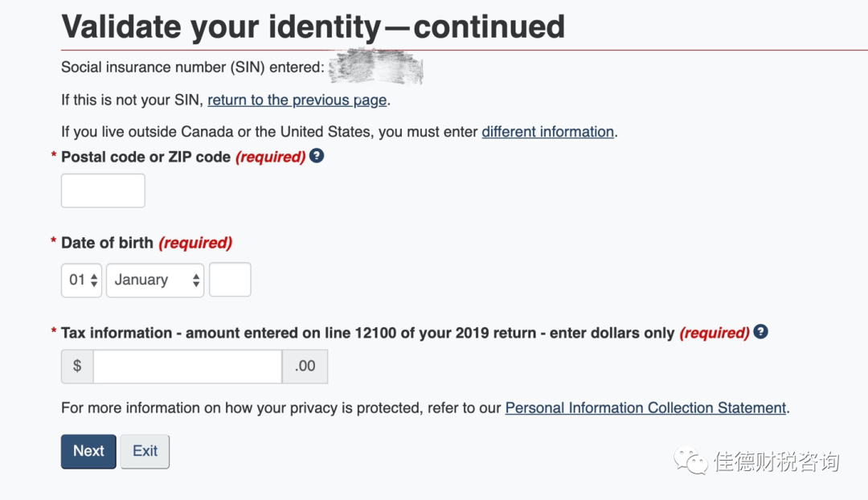The width and height of the screenshot is (868, 500).
Task: Follow the 'return to the previous page' link
Action: point(297,100)
